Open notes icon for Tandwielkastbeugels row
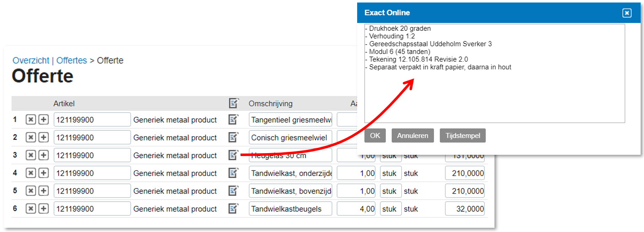Screen dimensions: 644x232 click(x=233, y=208)
